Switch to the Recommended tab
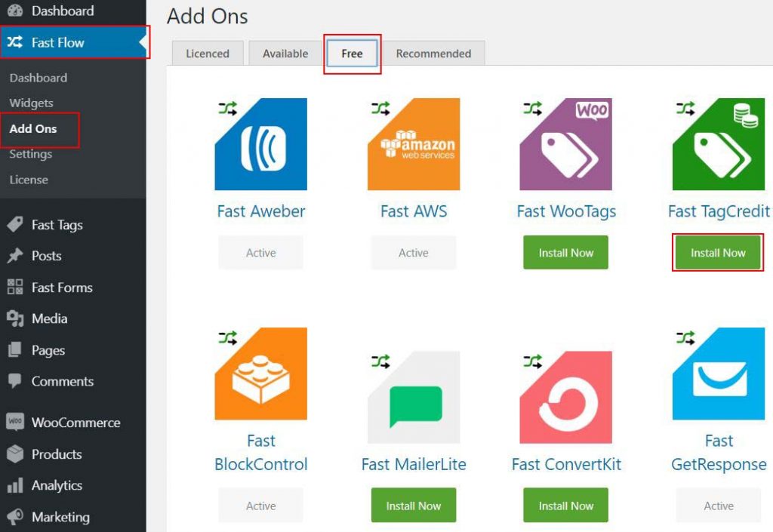Viewport: 773px width, 532px height. click(434, 53)
